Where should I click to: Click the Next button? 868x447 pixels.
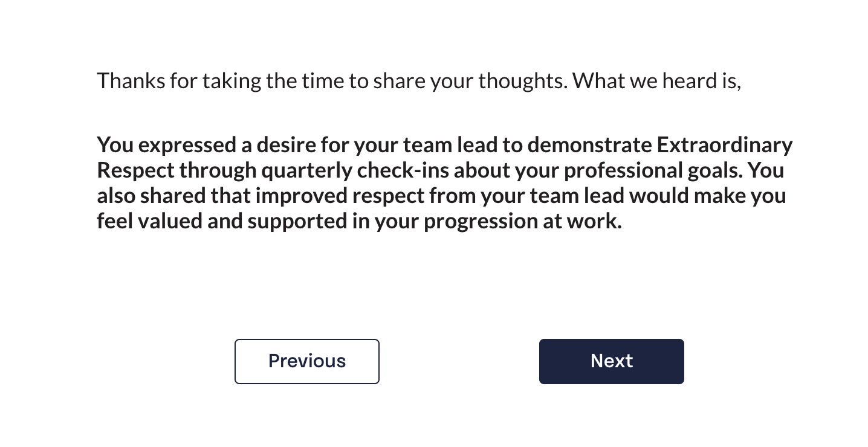(x=611, y=361)
